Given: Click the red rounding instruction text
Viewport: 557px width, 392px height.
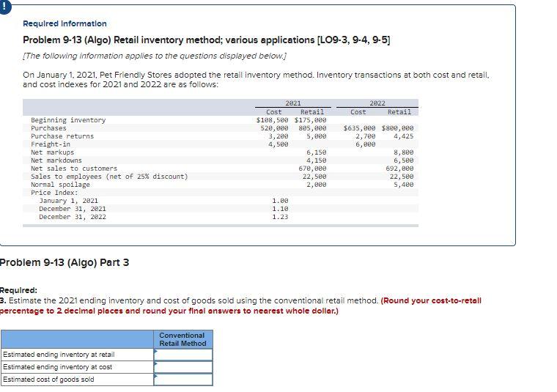Looking at the screenshot, I should click(x=240, y=306).
